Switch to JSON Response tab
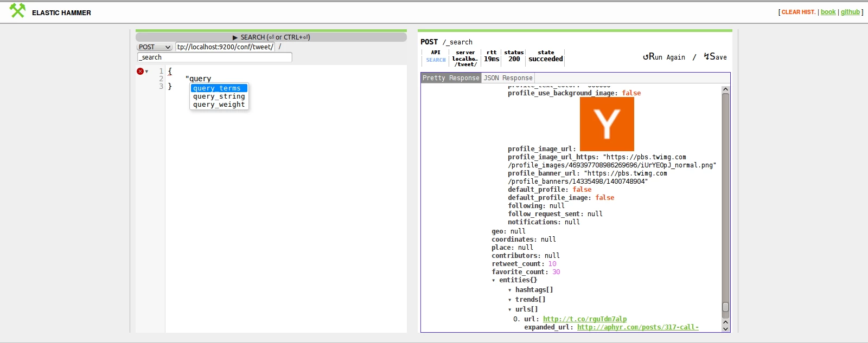 point(508,78)
